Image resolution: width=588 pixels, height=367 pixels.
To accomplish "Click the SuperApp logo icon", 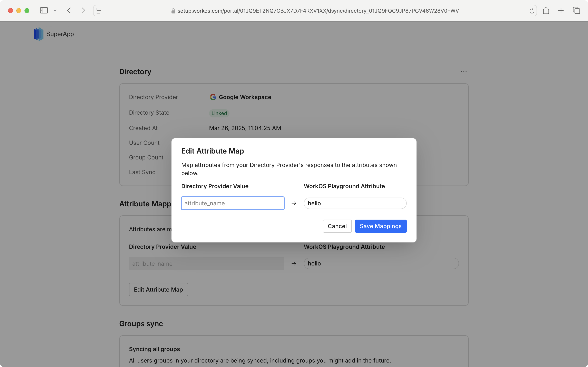I will pos(39,34).
